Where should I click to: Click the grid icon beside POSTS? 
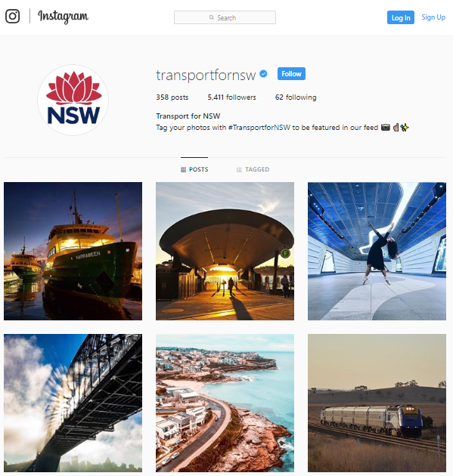pos(183,169)
